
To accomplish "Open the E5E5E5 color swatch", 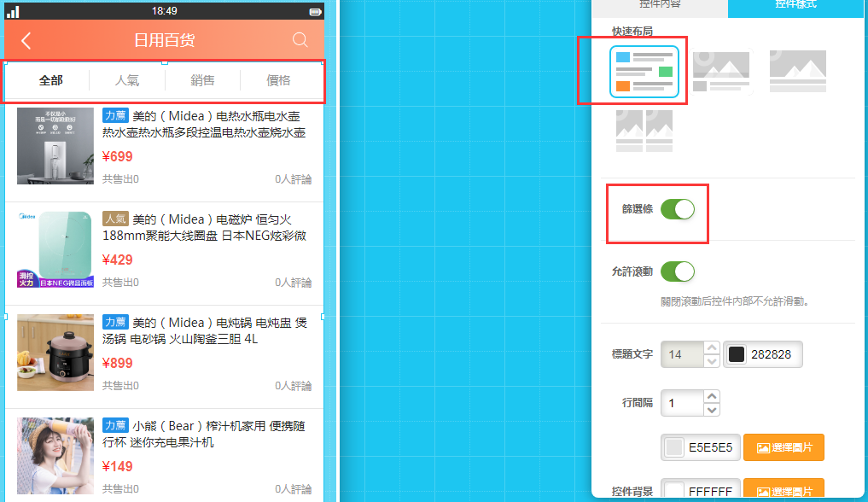I will coord(673,447).
